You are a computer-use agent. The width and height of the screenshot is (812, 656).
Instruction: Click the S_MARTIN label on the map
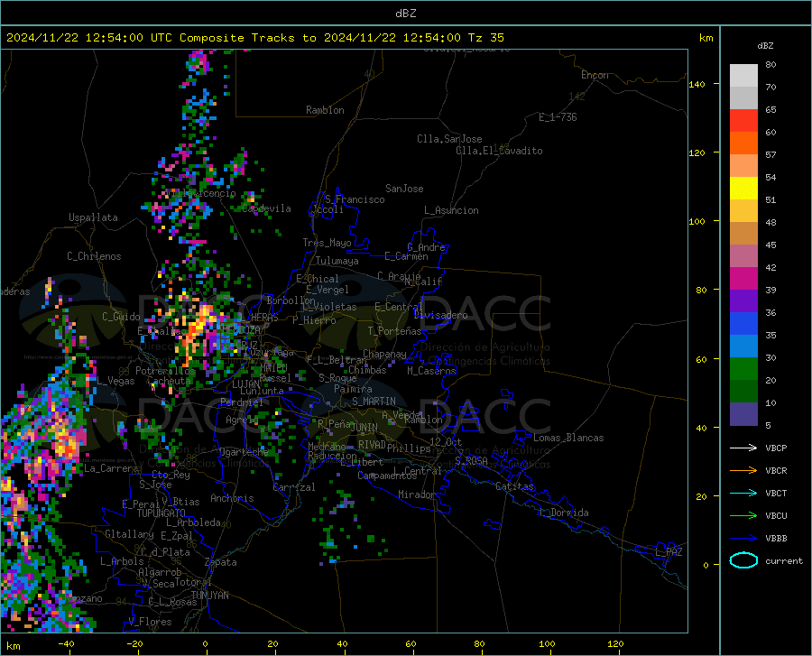click(x=374, y=402)
